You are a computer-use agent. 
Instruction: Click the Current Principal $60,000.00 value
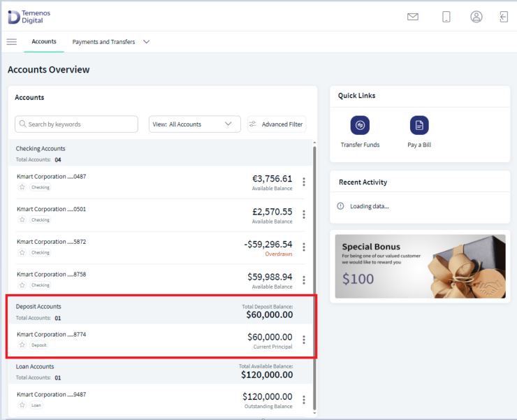(270, 337)
